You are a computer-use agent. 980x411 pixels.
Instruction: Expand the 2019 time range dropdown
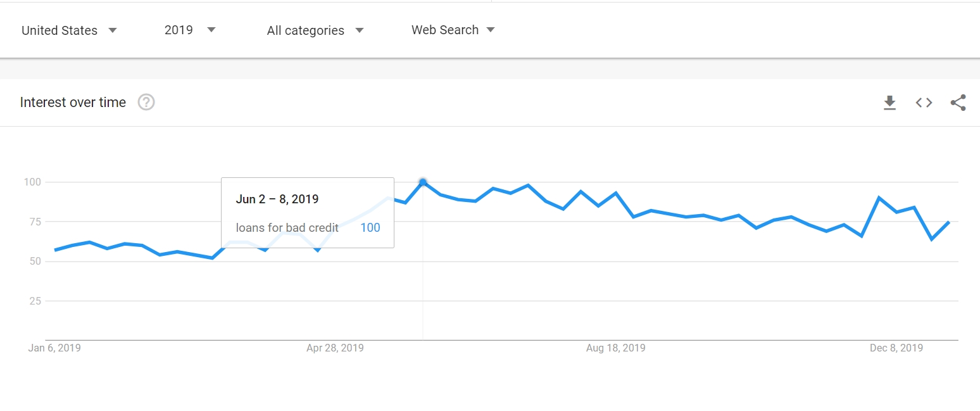(x=190, y=30)
